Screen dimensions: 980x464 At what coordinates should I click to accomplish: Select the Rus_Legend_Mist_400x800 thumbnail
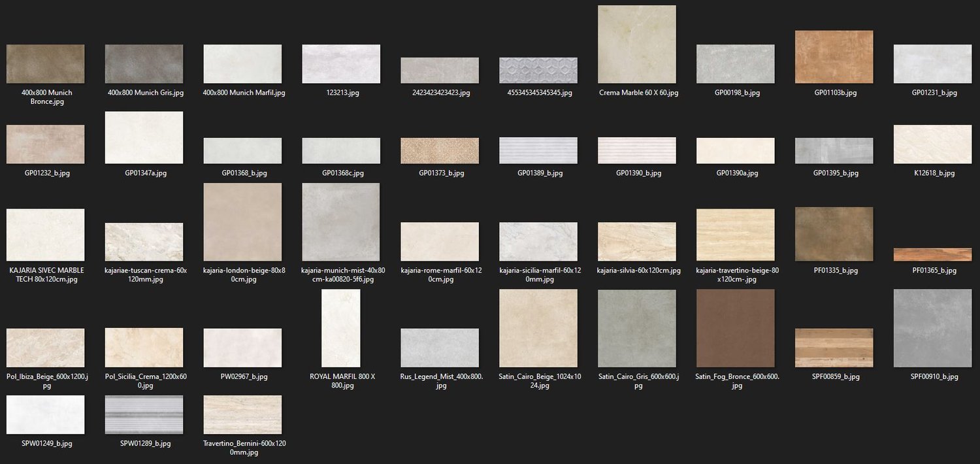[440, 348]
